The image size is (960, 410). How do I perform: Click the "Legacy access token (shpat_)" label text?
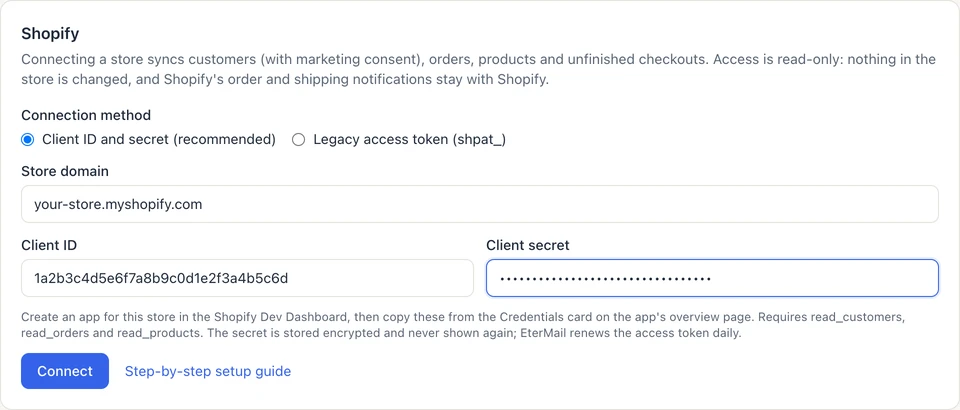pos(410,140)
